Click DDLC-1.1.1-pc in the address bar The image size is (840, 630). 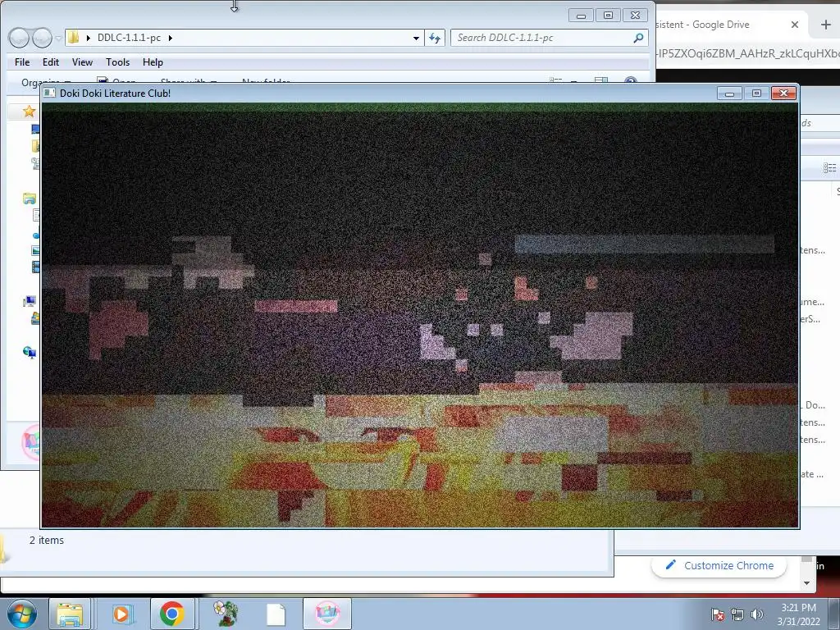click(x=129, y=38)
